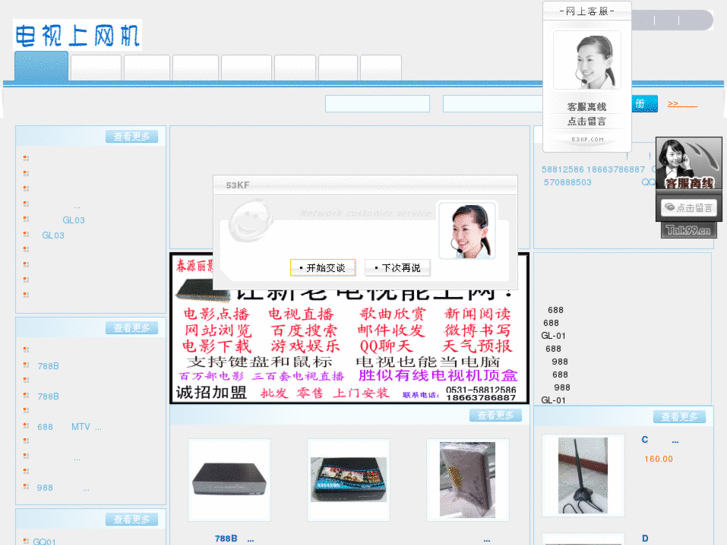Click 开始交谈 in the 53KF dialog
Image resolution: width=727 pixels, height=545 pixels.
click(323, 268)
